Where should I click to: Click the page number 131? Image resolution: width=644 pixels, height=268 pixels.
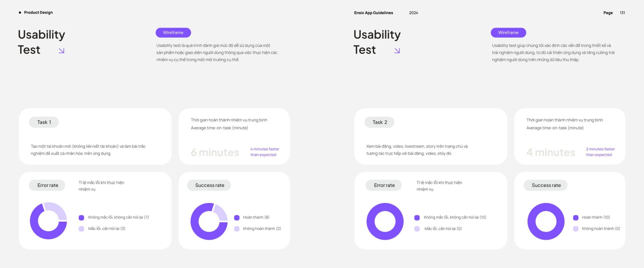click(622, 13)
